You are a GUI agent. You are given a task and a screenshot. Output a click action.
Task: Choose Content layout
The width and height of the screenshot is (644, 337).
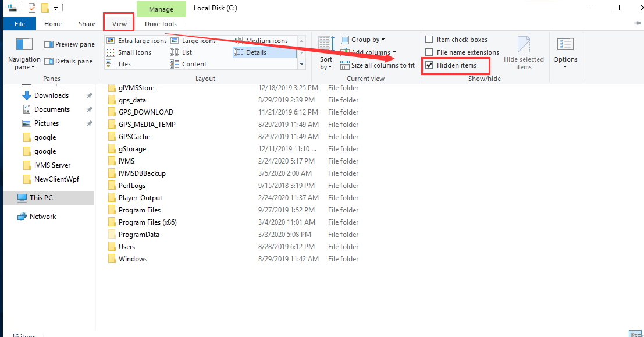[188, 64]
